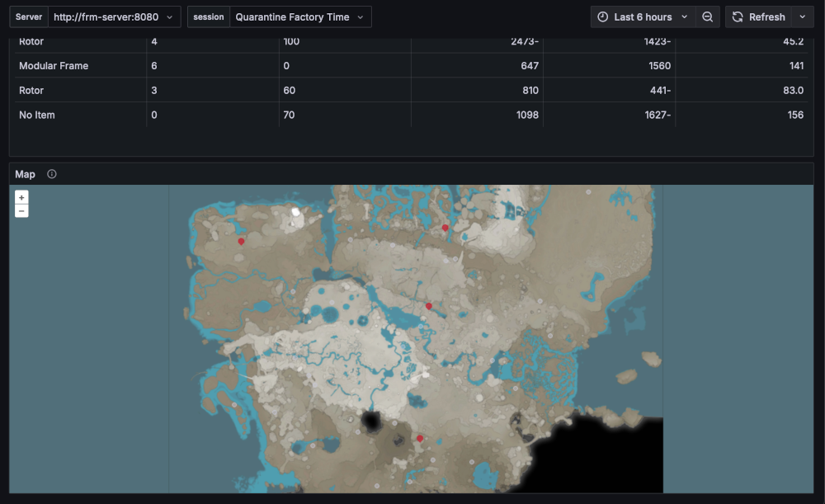
Task: Open the Map panel title
Action: tap(25, 174)
